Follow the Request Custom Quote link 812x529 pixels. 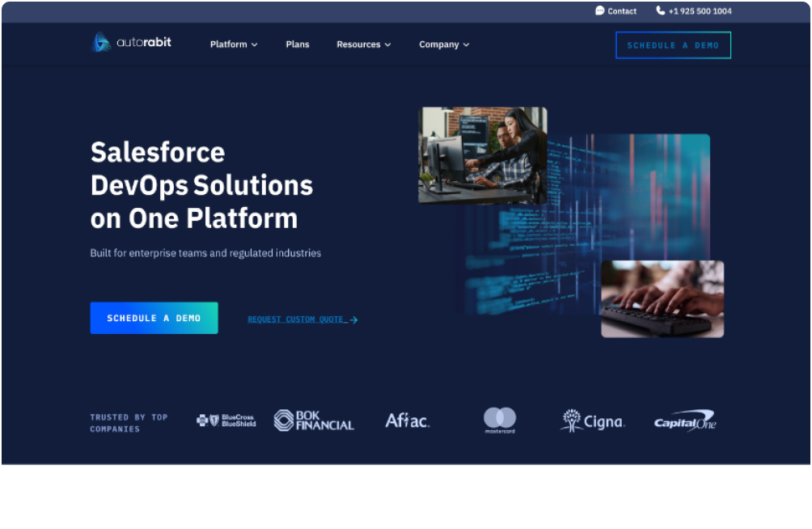(x=302, y=320)
